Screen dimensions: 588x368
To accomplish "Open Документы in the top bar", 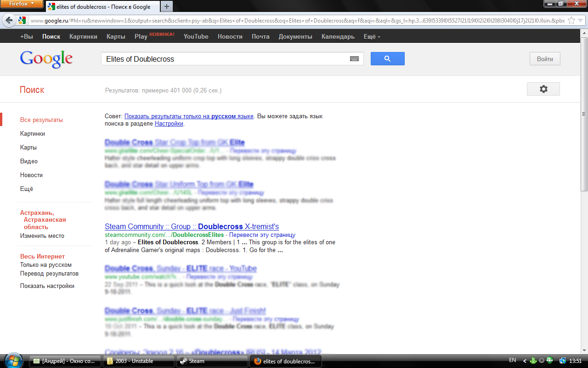I will point(295,36).
